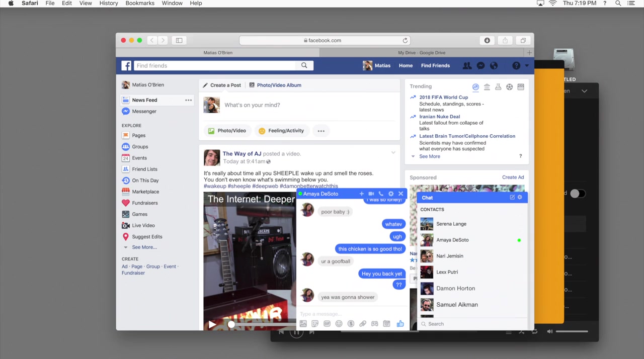The image size is (644, 359).
Task: Click the Photo/Video button under post box
Action: 227,131
